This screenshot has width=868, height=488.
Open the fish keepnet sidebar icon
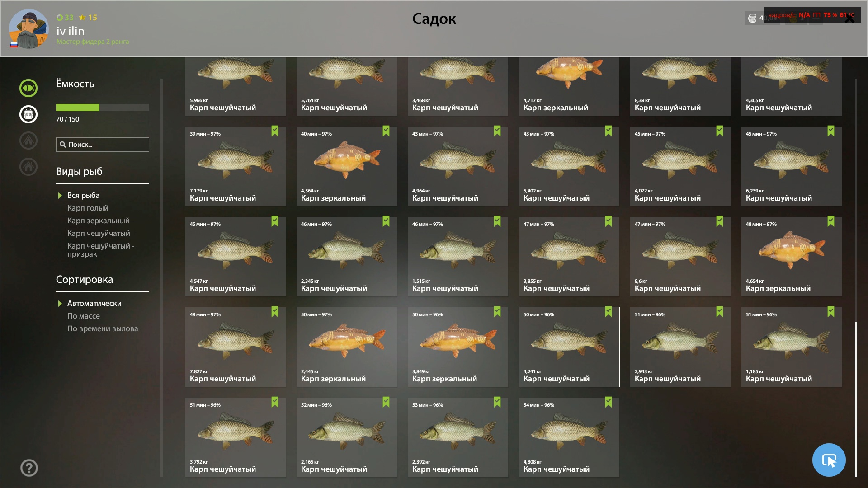coord(28,88)
